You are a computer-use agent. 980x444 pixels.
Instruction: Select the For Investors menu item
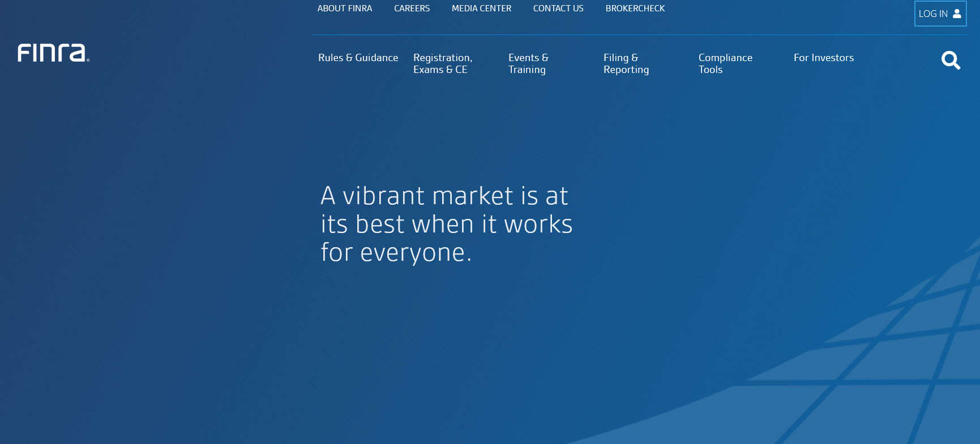823,58
